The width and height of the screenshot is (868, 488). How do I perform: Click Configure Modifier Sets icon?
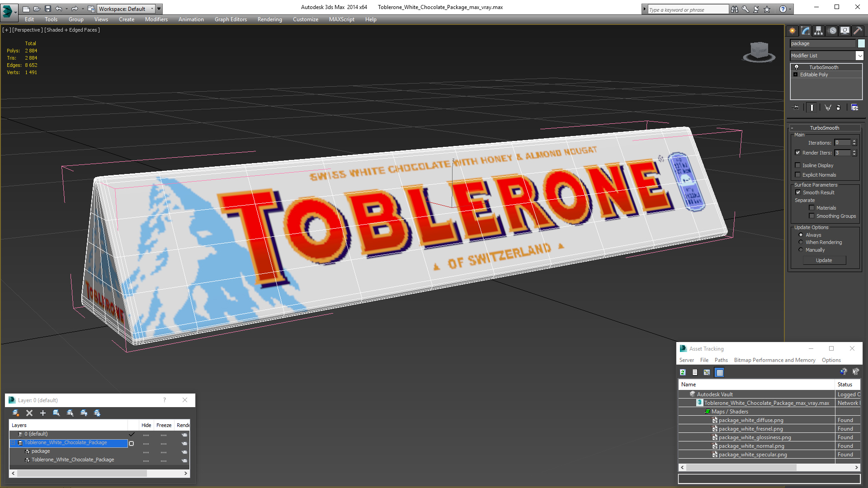tap(854, 108)
